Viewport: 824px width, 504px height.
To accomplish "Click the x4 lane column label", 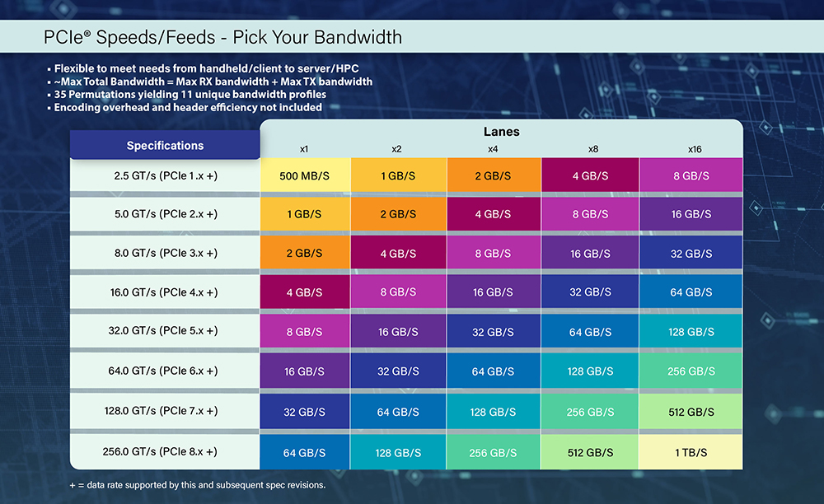I will pyautogui.click(x=493, y=149).
